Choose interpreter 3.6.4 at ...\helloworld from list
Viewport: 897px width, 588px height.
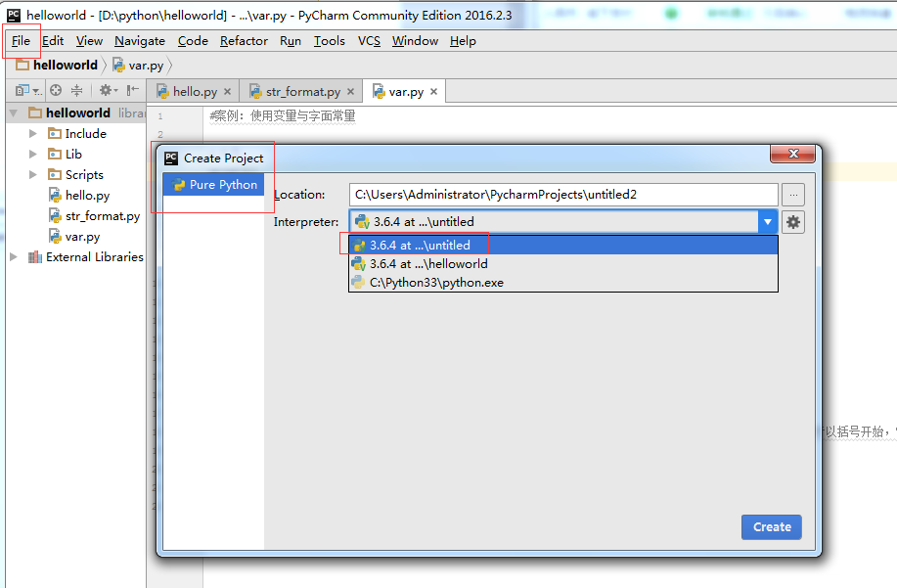[563, 264]
